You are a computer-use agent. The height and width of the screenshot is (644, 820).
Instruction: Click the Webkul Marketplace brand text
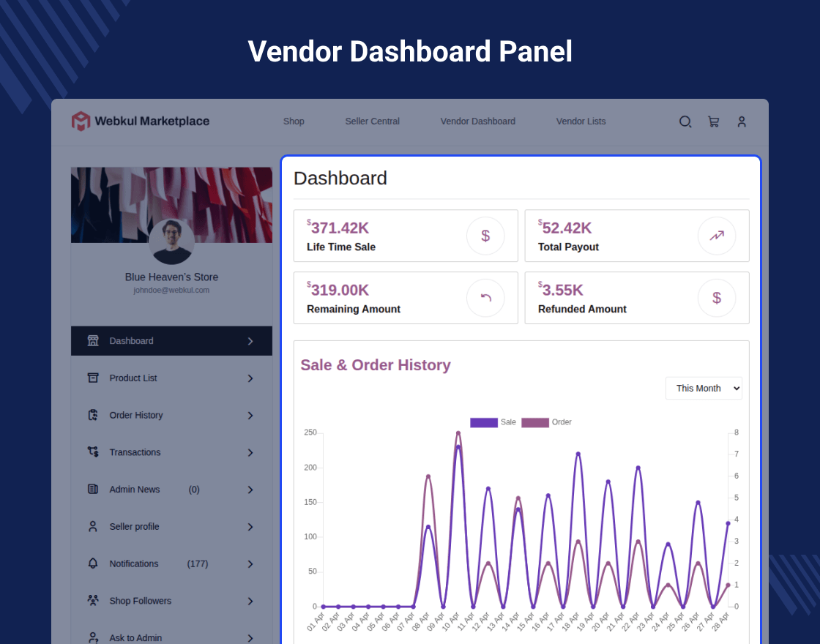pyautogui.click(x=152, y=121)
